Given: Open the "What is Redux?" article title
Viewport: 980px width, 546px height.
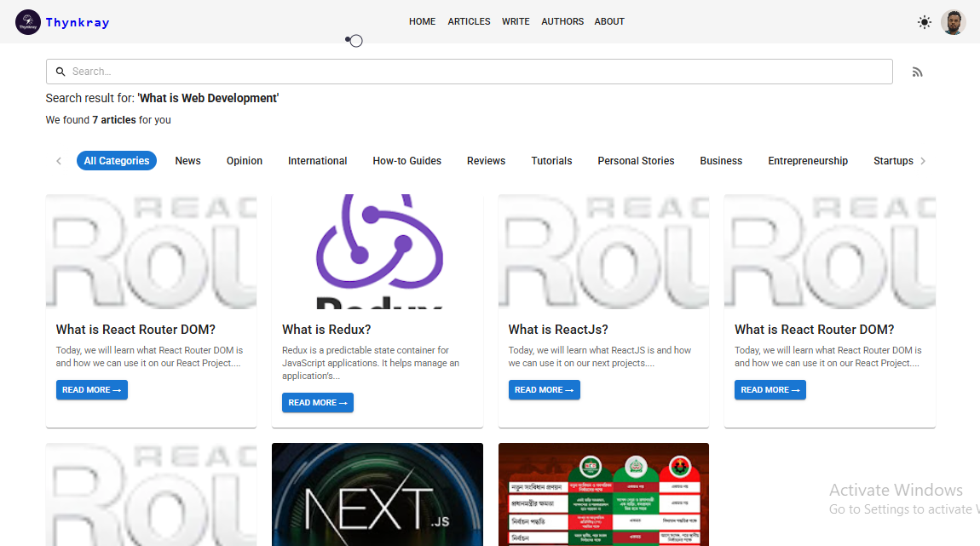Looking at the screenshot, I should pos(326,330).
